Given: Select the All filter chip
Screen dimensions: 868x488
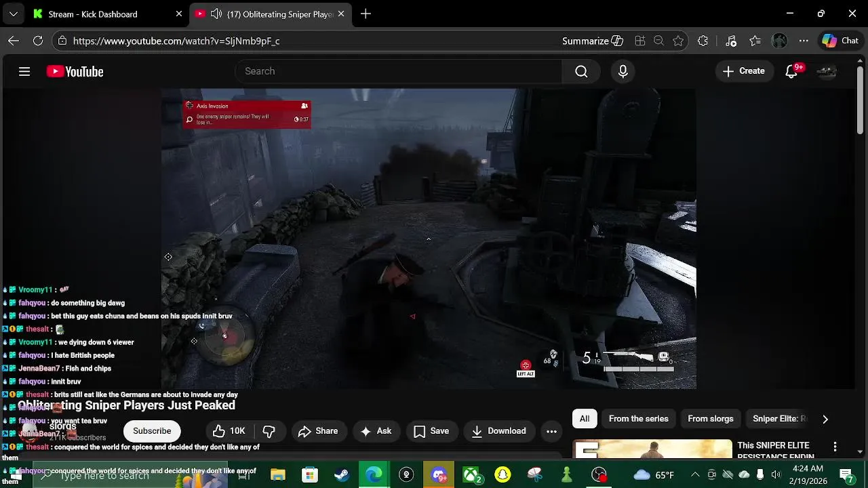Looking at the screenshot, I should click(585, 419).
